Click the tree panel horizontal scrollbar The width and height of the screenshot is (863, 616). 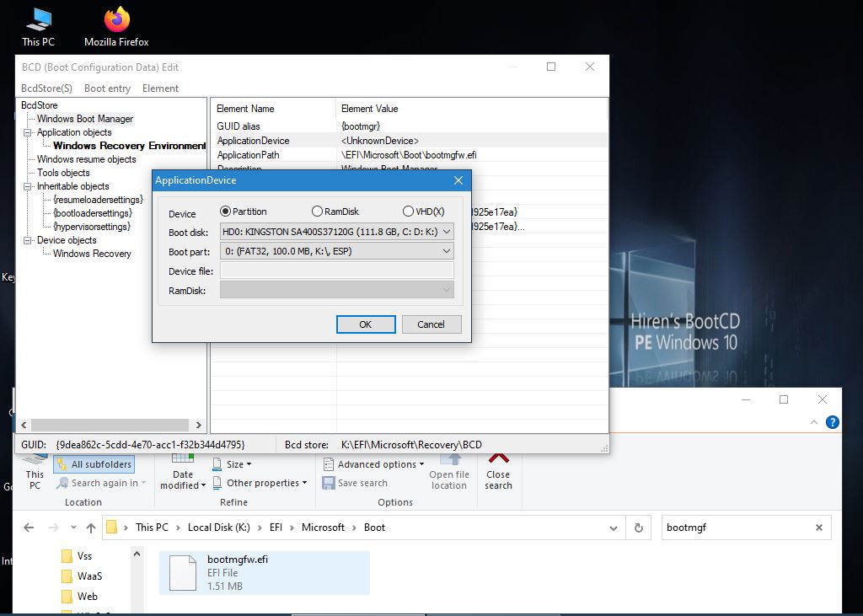coord(110,426)
